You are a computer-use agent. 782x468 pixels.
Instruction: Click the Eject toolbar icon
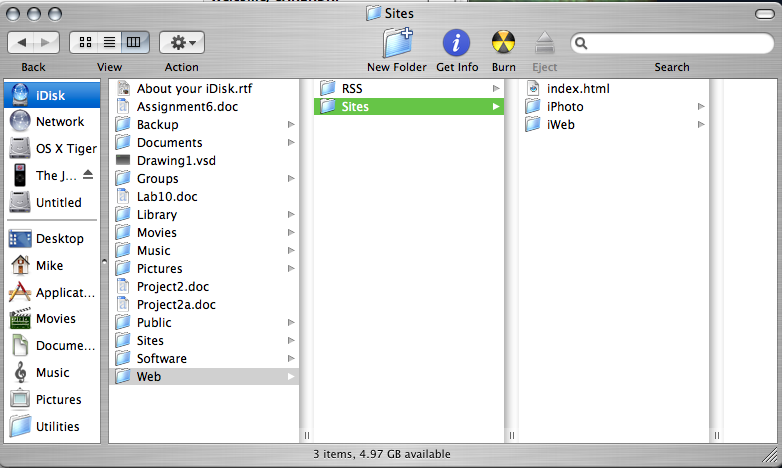(545, 42)
